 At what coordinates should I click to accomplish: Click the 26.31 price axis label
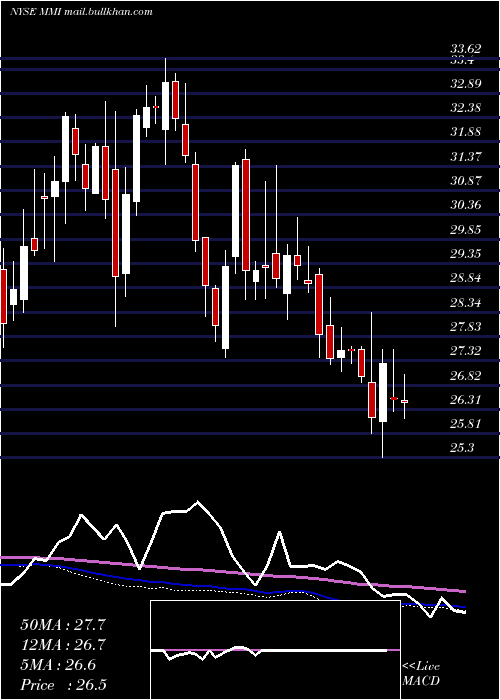(x=467, y=399)
